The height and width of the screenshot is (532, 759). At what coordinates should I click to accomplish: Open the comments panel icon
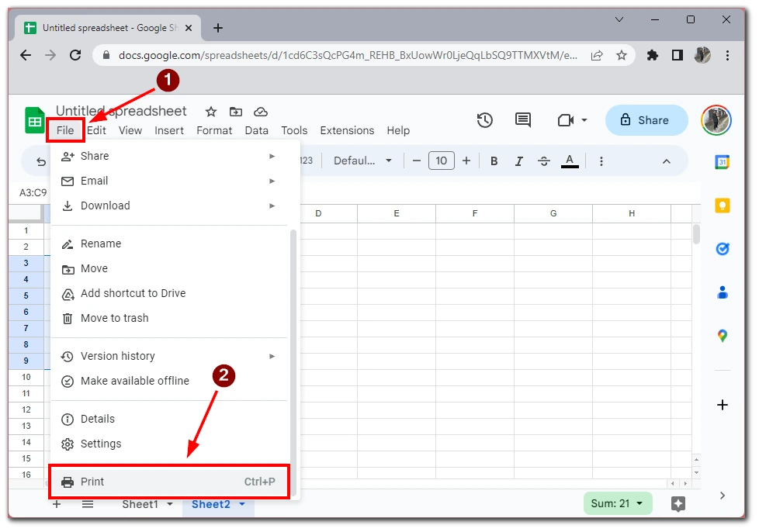click(x=523, y=120)
